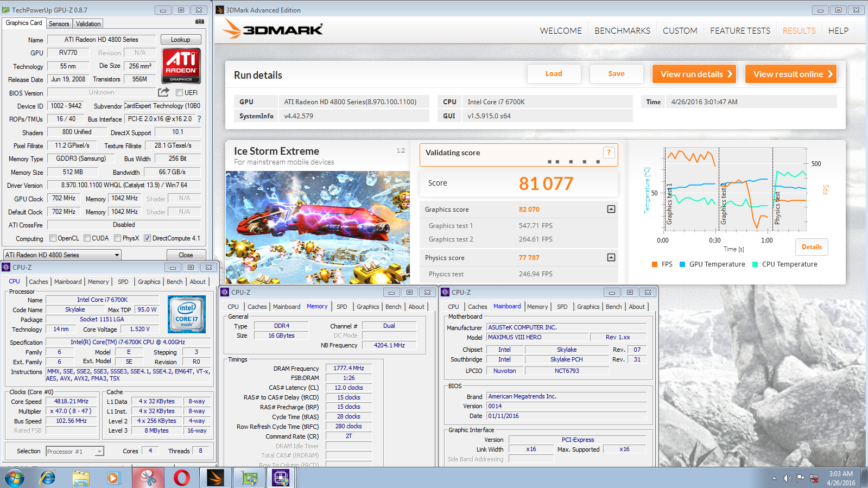Image resolution: width=868 pixels, height=488 pixels.
Task: Click the Bench tab in CPU-Z Memory window
Action: [x=394, y=307]
